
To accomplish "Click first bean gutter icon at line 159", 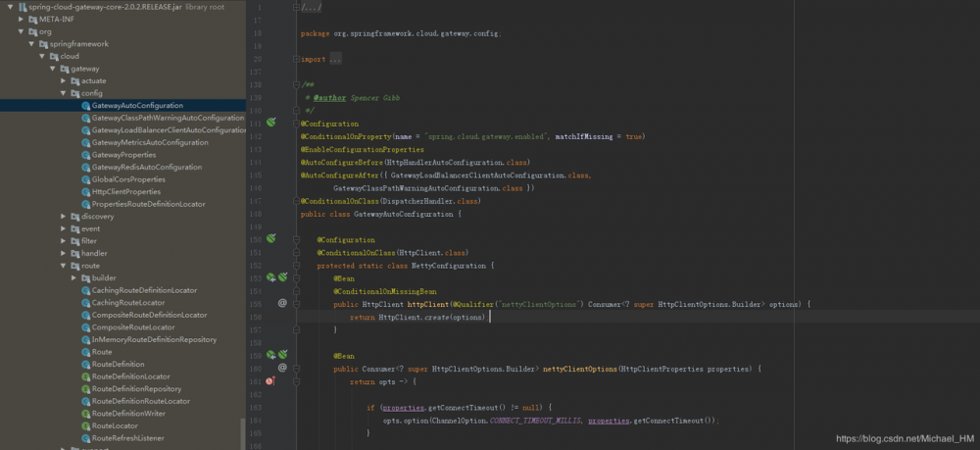I will pos(270,355).
